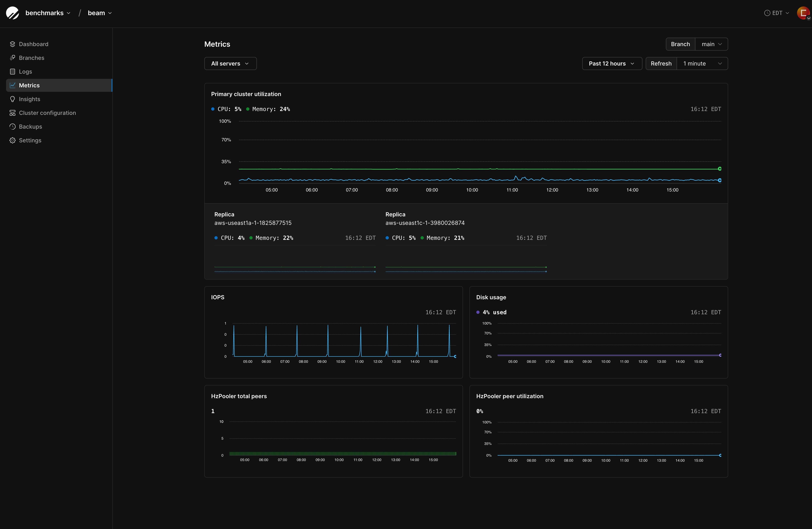Click the HzPooler peer utilization title
The width and height of the screenshot is (812, 529).
[x=510, y=396]
